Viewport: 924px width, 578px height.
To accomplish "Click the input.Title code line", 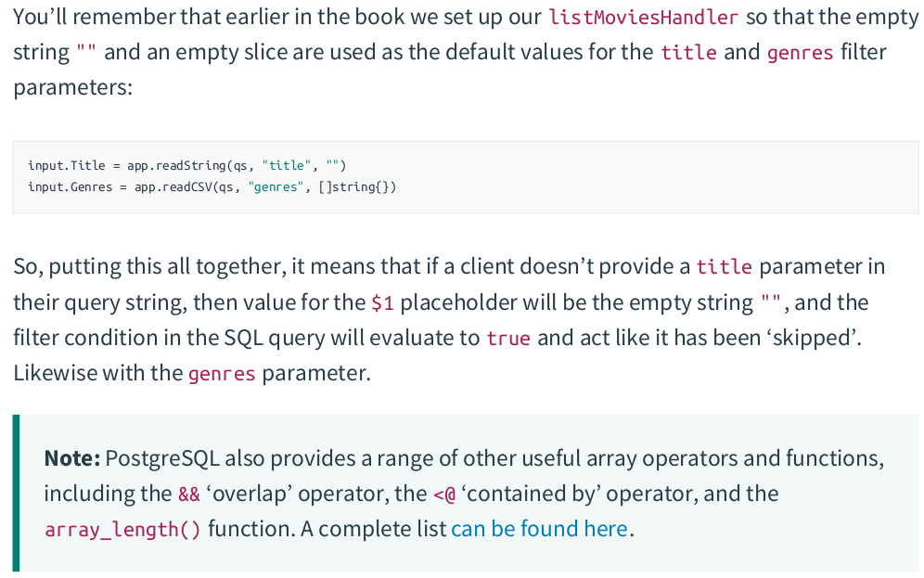I will (186, 165).
